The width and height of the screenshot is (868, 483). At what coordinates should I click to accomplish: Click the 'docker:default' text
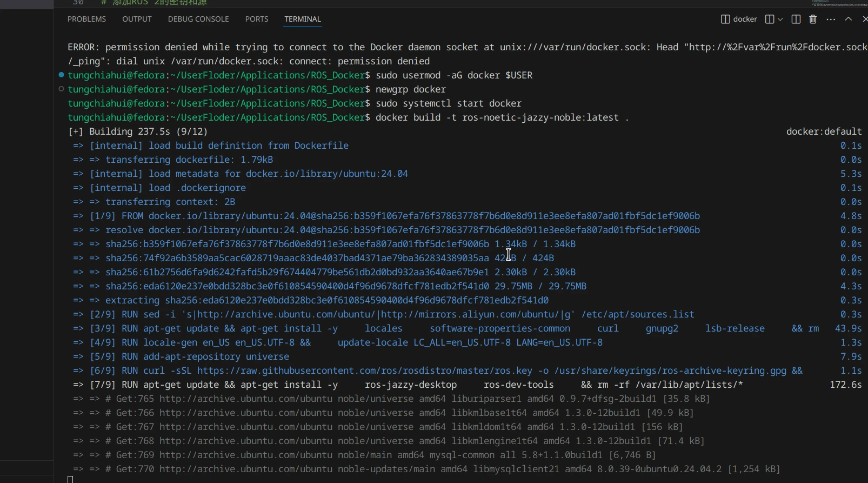point(824,131)
